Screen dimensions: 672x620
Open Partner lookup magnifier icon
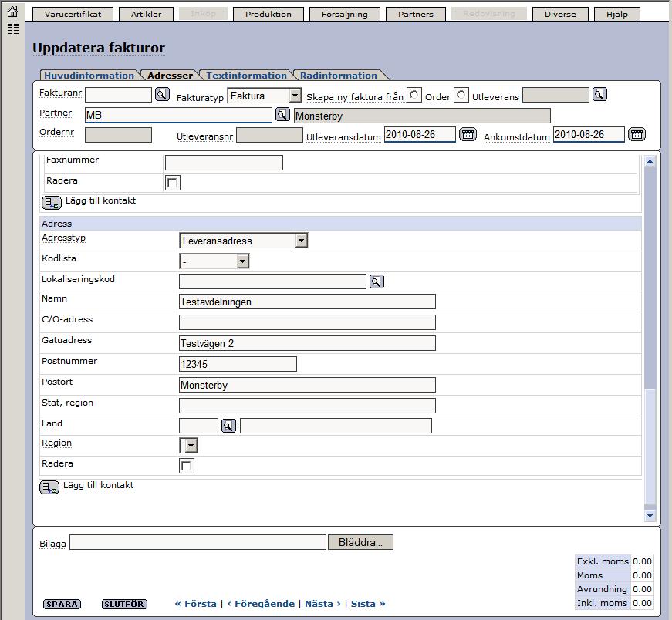[282, 114]
